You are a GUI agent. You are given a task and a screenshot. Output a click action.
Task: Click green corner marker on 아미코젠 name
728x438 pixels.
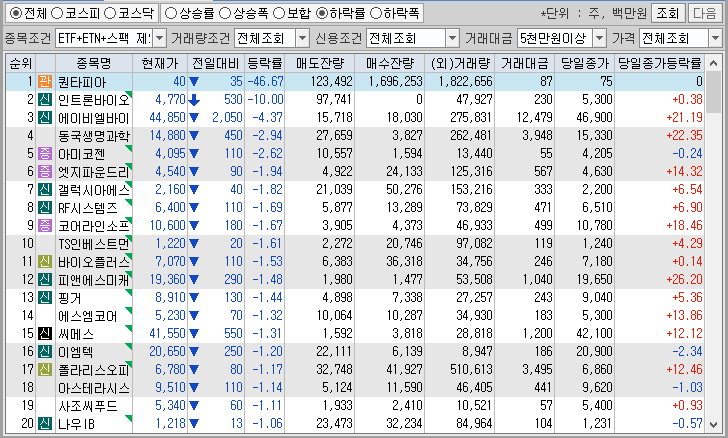[x=130, y=148]
